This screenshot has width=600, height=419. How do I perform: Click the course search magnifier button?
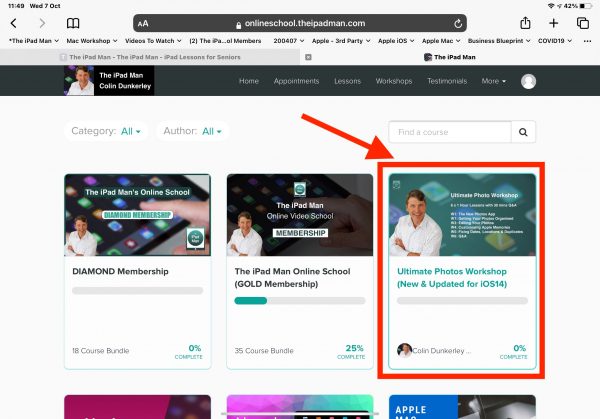523,132
